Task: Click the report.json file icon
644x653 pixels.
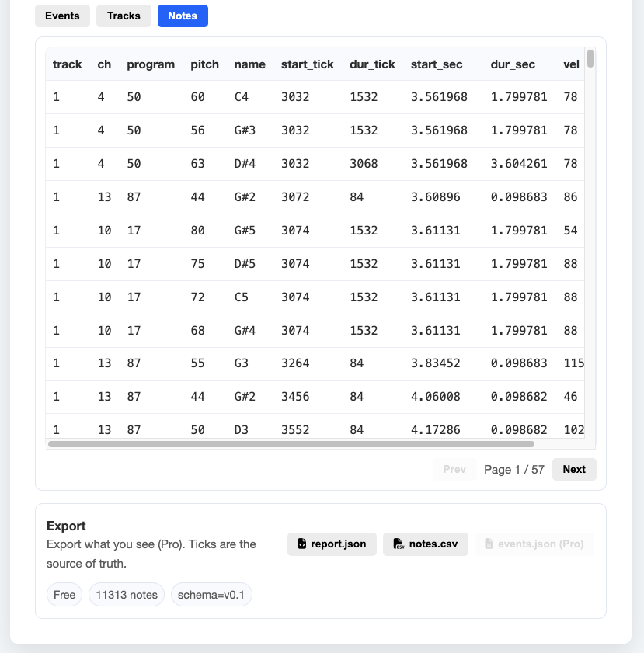Action: click(x=301, y=544)
